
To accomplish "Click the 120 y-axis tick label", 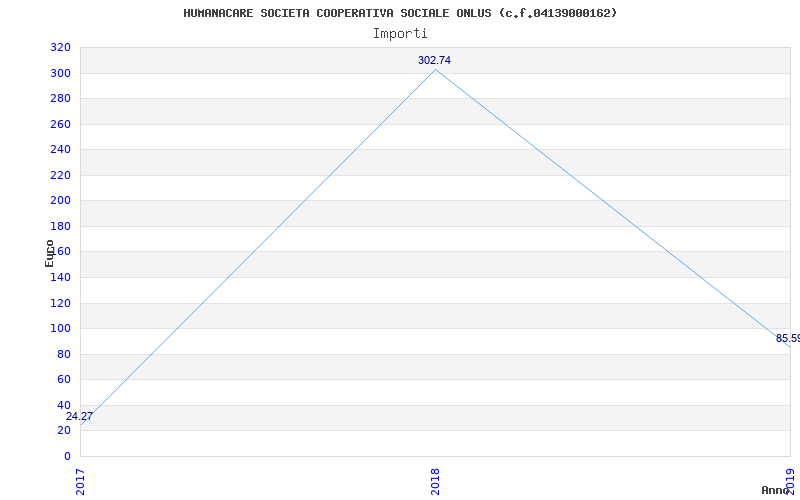I will [x=60, y=303].
